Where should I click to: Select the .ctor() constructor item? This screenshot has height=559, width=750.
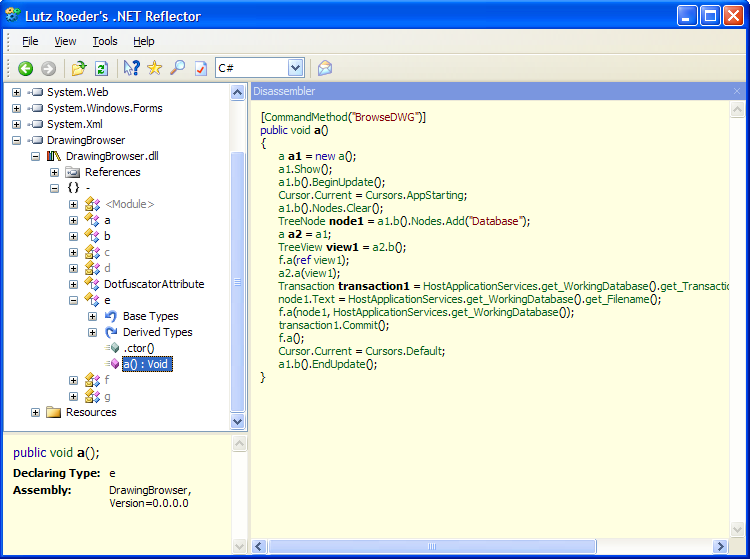(138, 348)
